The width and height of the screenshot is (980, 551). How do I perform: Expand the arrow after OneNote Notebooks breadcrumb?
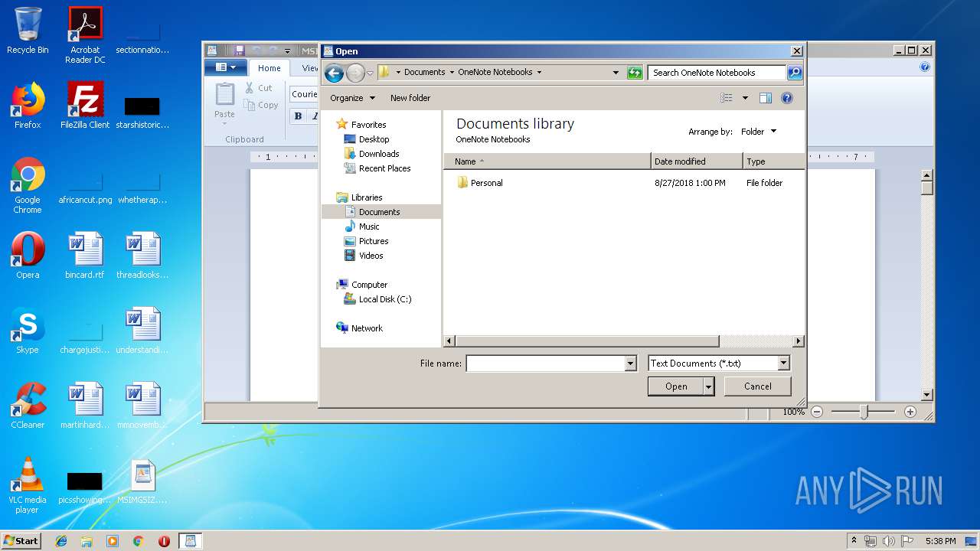click(539, 73)
